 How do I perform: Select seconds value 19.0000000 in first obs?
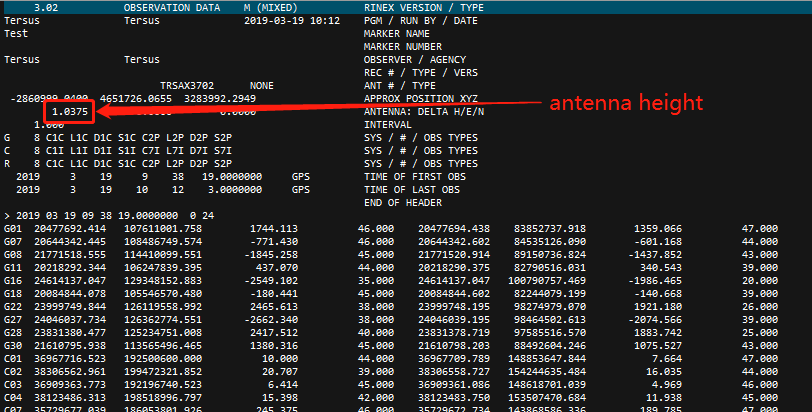click(x=232, y=176)
